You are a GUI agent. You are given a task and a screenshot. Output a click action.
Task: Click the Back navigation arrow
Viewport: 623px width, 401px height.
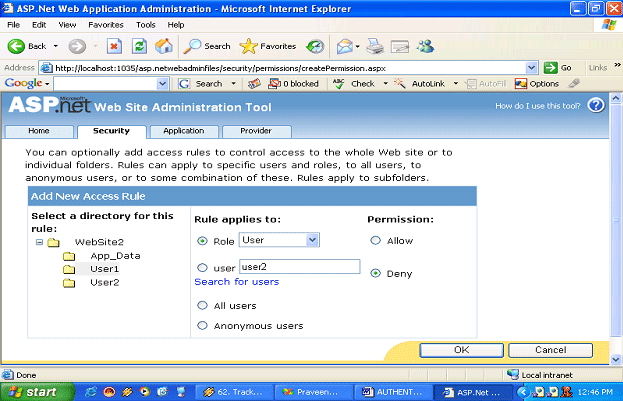point(16,46)
